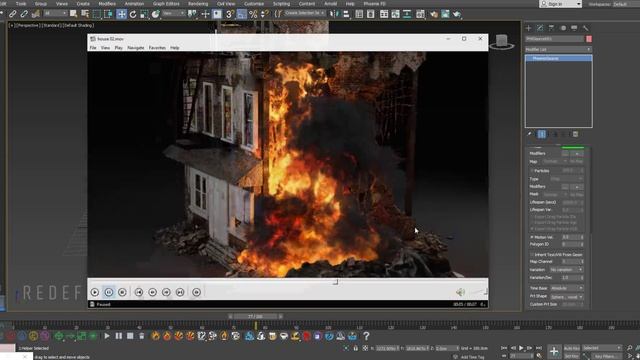Click Phoenix FD start simulation play icon
Screen dimensions: 640x360
[107, 336]
